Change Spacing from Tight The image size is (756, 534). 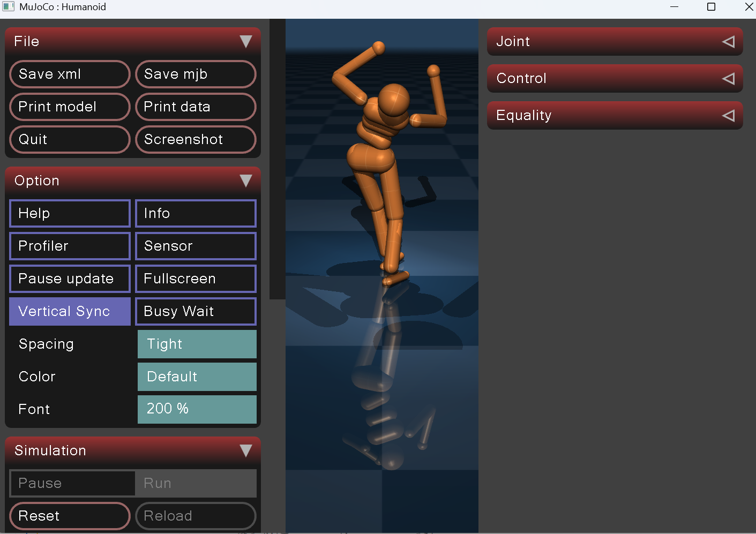197,344
